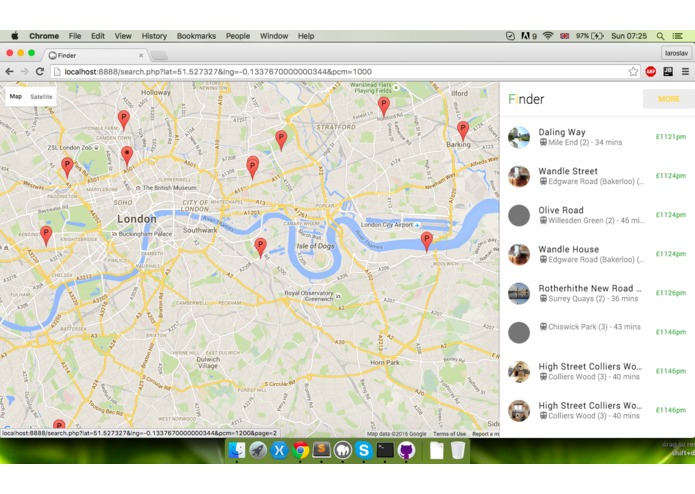Click the map pin left of Stratford
Screen dimensions: 695x494
pyautogui.click(x=281, y=140)
